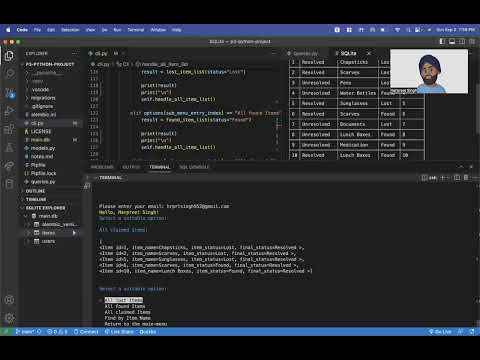Expand the TIMELINE section
Viewport: 480px width, 360px height.
[36, 199]
